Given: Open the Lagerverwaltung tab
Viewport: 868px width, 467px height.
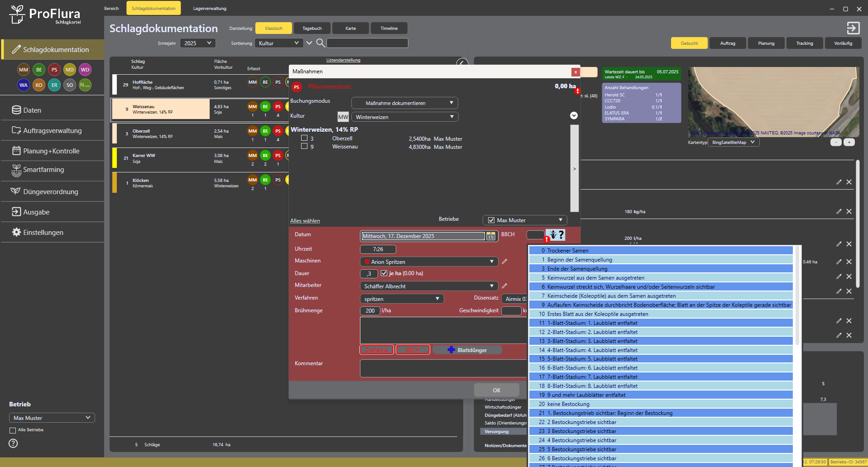Looking at the screenshot, I should (x=210, y=8).
